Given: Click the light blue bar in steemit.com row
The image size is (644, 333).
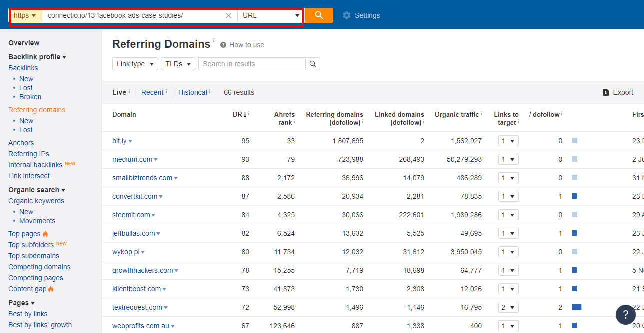Looking at the screenshot, I should pos(575,215).
